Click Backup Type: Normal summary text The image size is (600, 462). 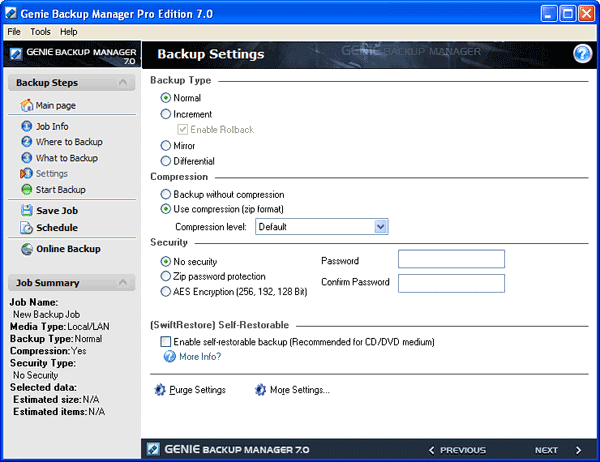pos(56,339)
